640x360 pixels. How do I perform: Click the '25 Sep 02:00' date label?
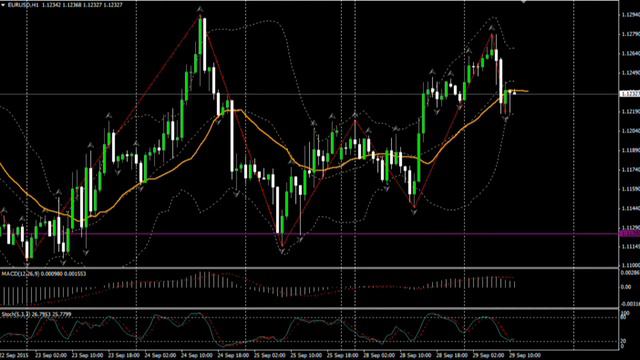pos(270,356)
